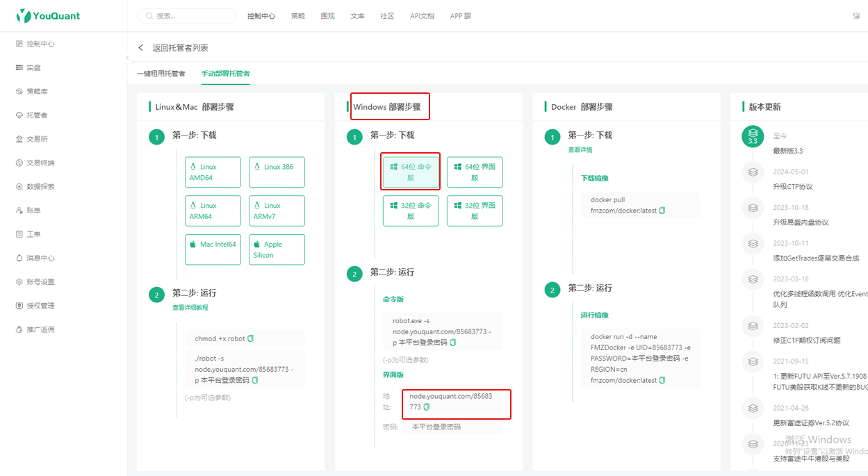This screenshot has height=476, width=868.
Task: Open 策略库 in the left sidebar
Action: point(31,91)
